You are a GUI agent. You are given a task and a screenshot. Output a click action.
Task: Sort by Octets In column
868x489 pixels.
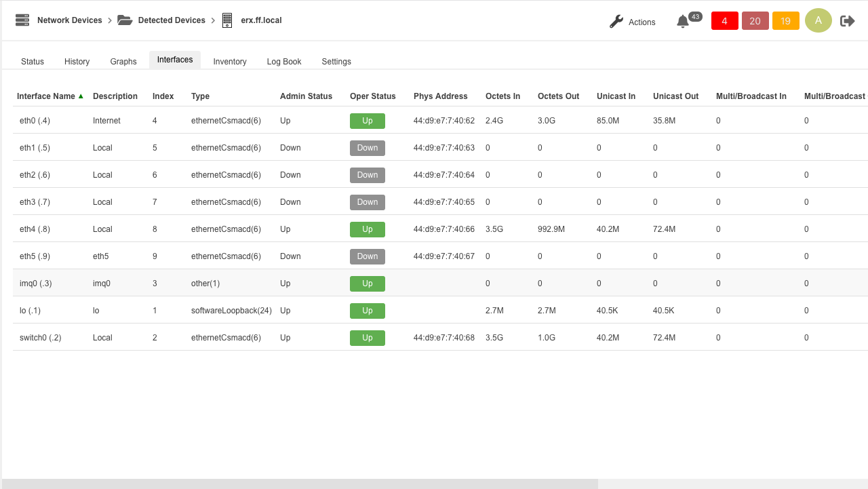pyautogui.click(x=502, y=96)
